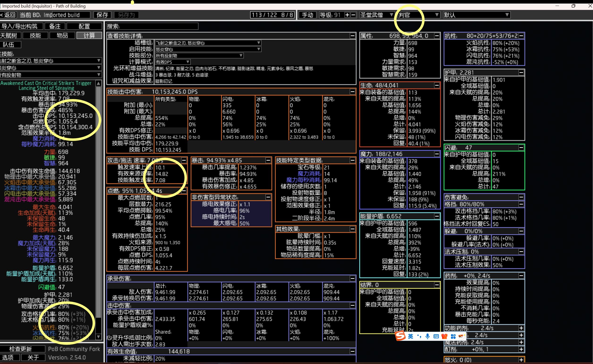Save the build with 保存
This screenshot has width=593, height=364.
102,15
